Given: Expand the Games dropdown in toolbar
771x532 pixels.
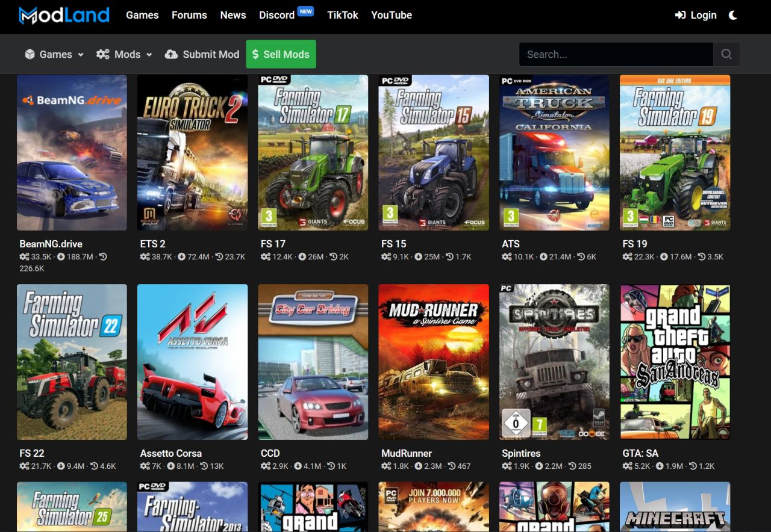Looking at the screenshot, I should [54, 54].
